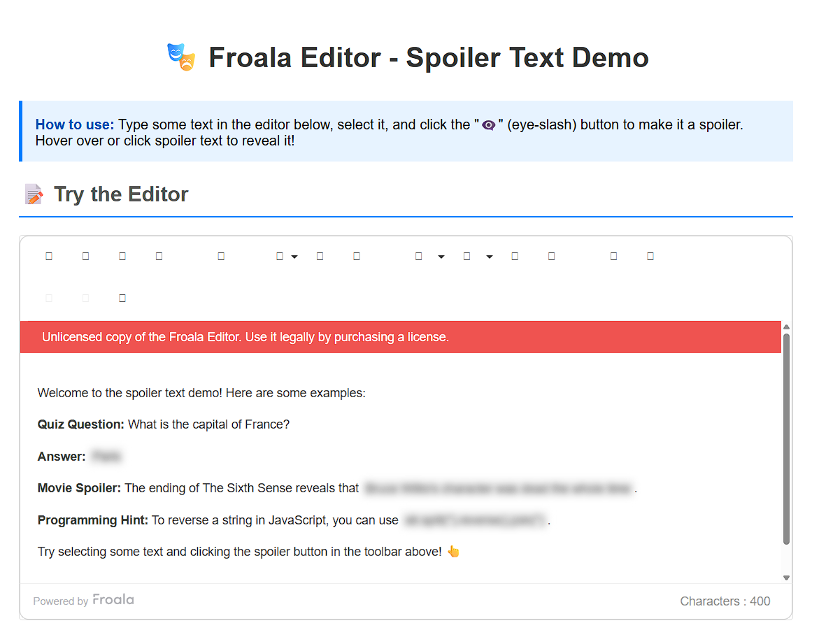Open the Froala logo link in the footer

coord(113,600)
